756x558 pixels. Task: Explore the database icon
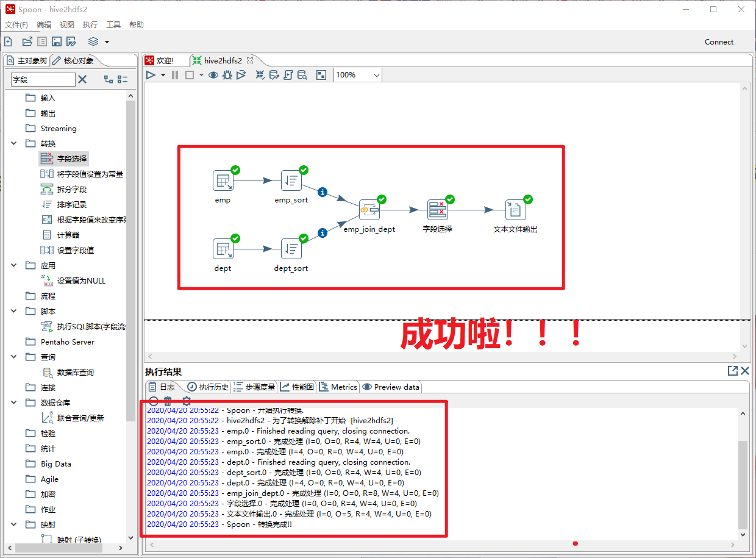coord(302,75)
